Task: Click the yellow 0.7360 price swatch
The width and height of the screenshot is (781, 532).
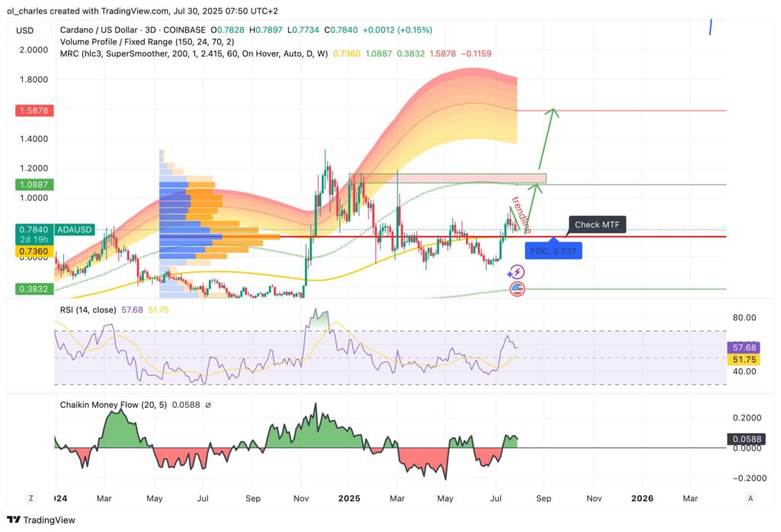Action: tap(32, 249)
